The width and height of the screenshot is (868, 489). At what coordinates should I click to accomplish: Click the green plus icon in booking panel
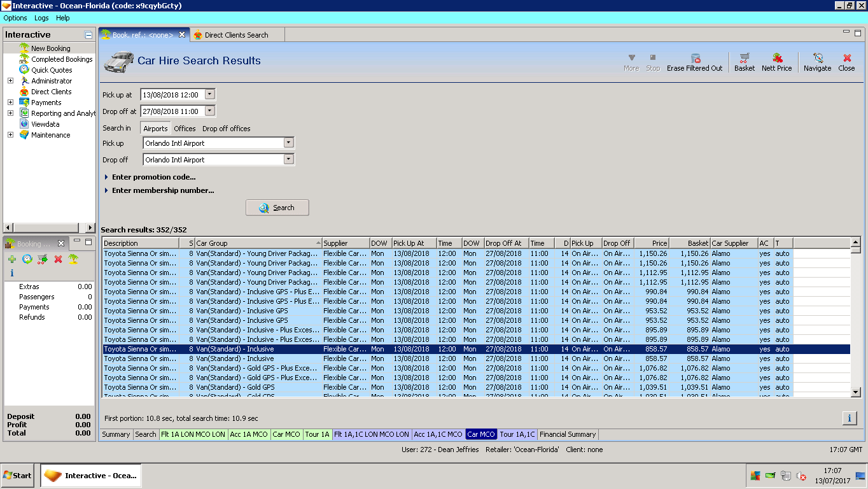tap(12, 259)
